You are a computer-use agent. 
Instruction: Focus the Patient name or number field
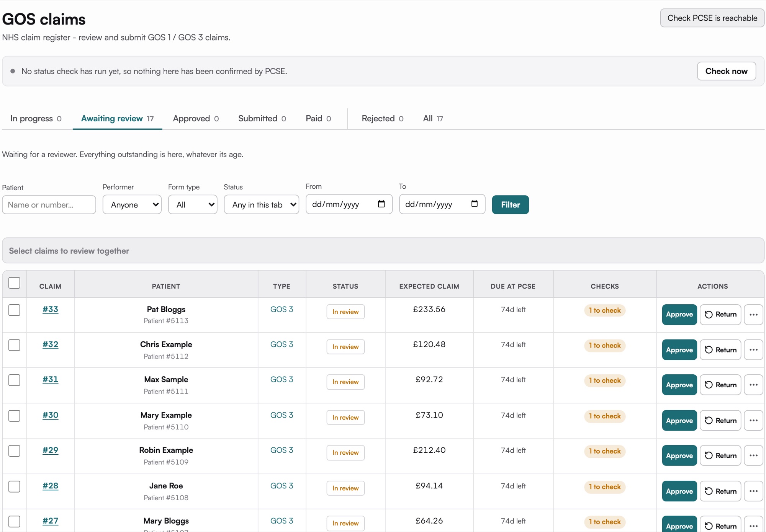tap(49, 205)
